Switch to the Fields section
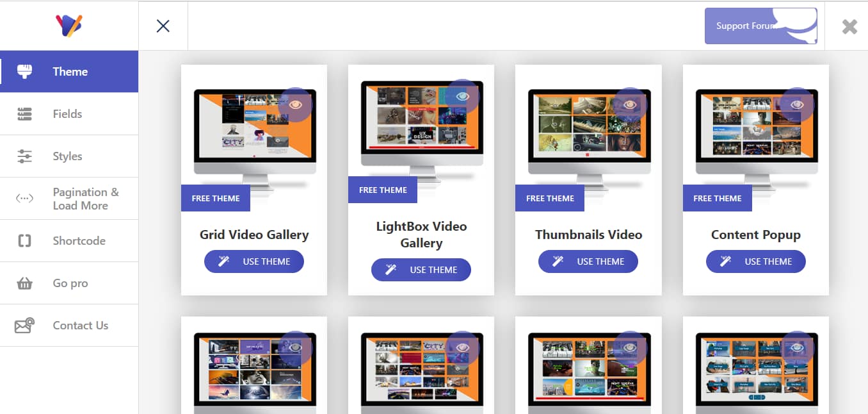The image size is (868, 414). tap(67, 113)
